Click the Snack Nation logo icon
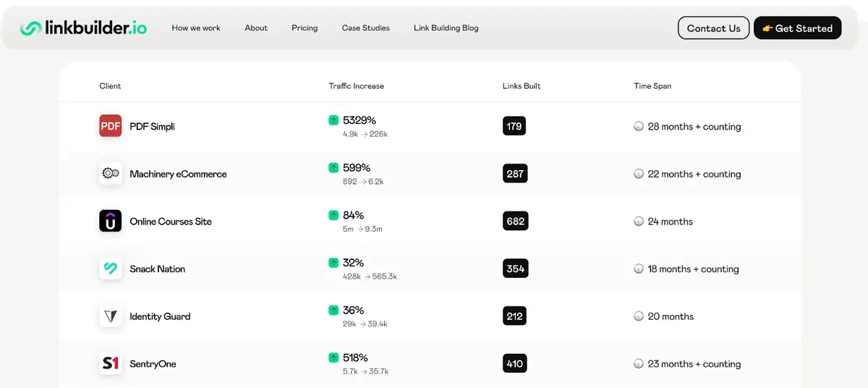 (x=111, y=269)
